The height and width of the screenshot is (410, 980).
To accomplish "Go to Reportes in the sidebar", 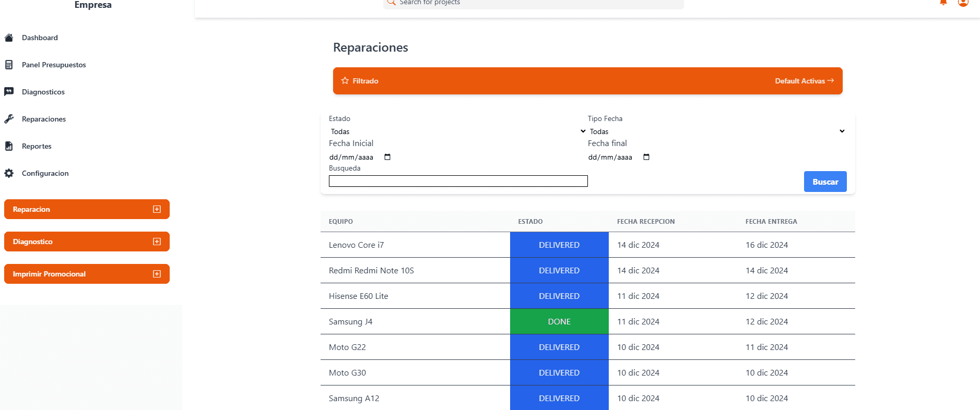I will 37,146.
